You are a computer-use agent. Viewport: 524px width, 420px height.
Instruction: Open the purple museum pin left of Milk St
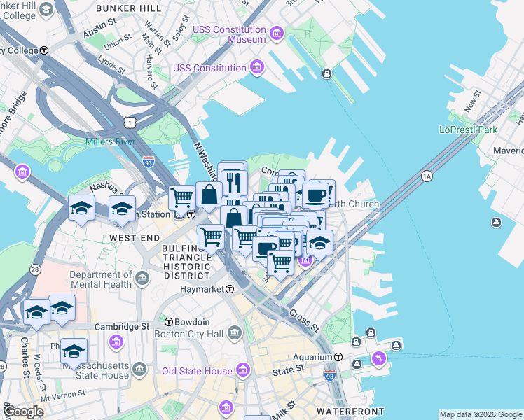point(226,407)
